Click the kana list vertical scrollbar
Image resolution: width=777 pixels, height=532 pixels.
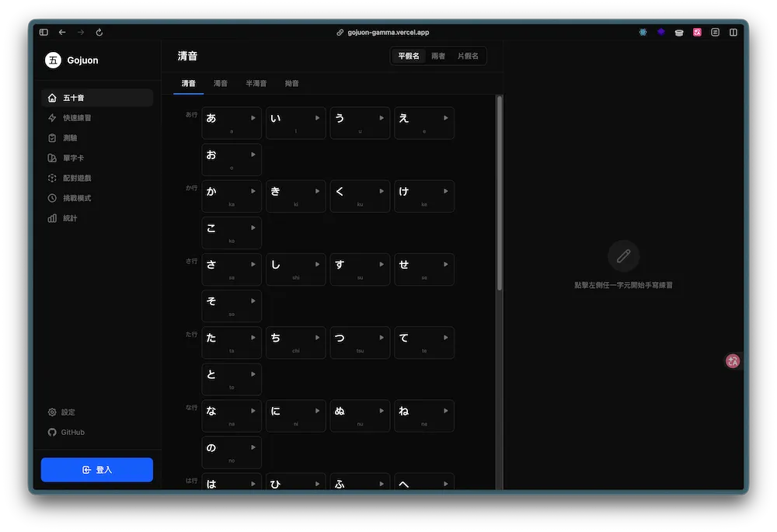pos(499,194)
